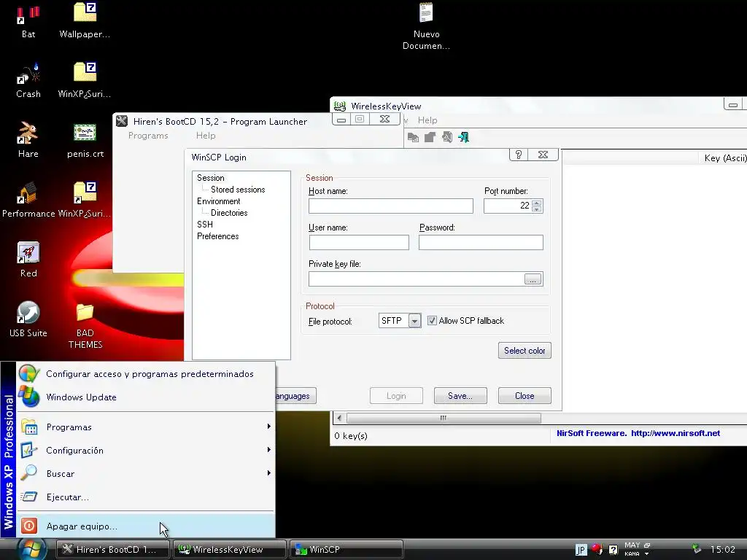747x560 pixels.
Task: Click the JP language indicator in the tray
Action: 581,550
